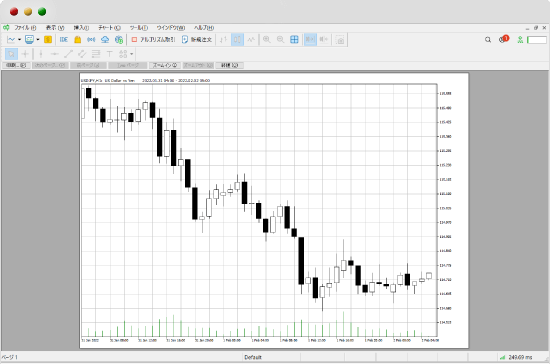Expand the profiles dropdown arrow

(x=38, y=40)
